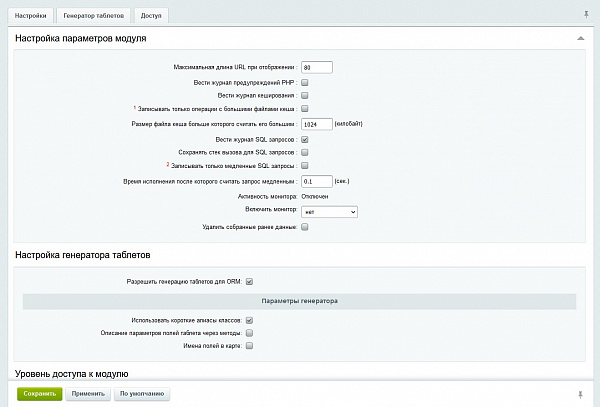Enable 'Имена полей в карте' option
Screen dimensions: 600x407
(249, 346)
